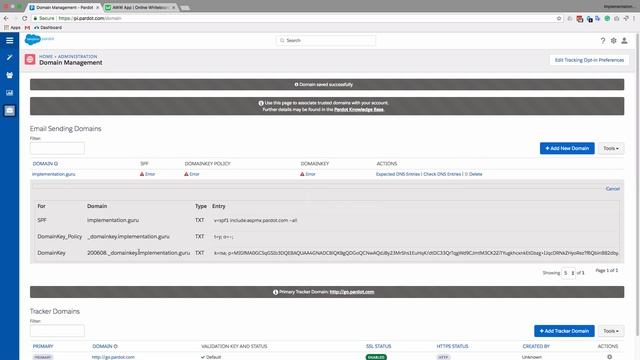640x360 pixels.
Task: Click the green circle browser extension icon
Action: coord(607,18)
